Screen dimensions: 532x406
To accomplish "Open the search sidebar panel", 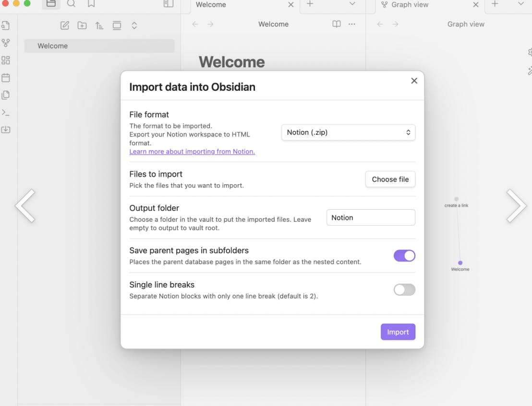I will [x=71, y=4].
